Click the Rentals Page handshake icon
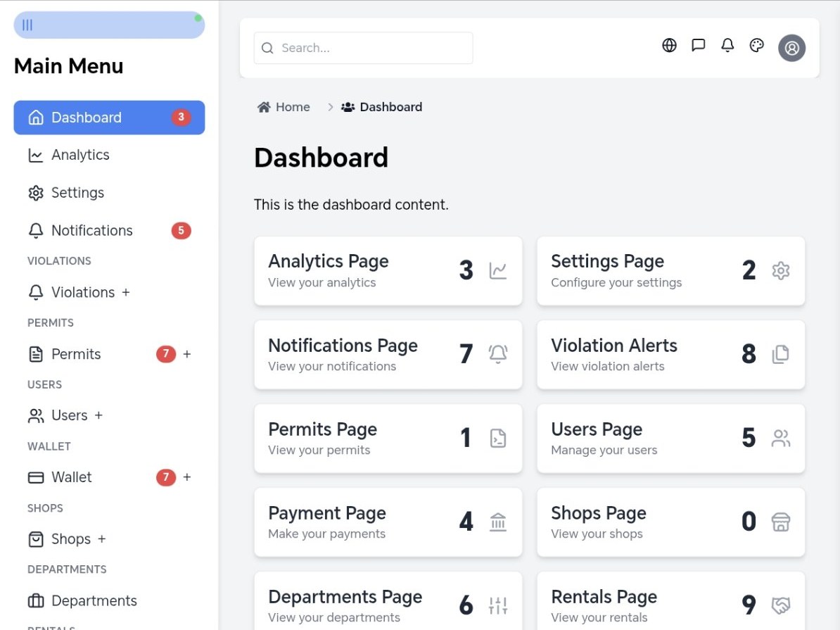The width and height of the screenshot is (840, 630). pos(780,605)
